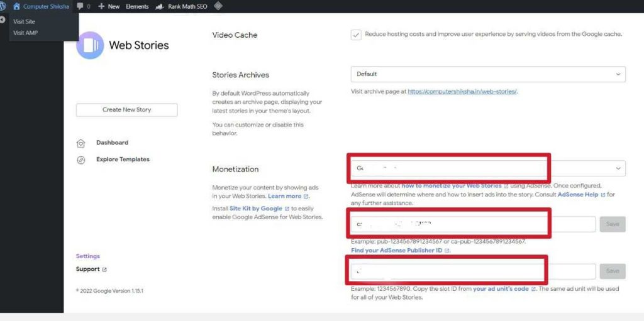Click the WordPress logo in the admin bar
The width and height of the screenshot is (644, 321).
[2, 6]
